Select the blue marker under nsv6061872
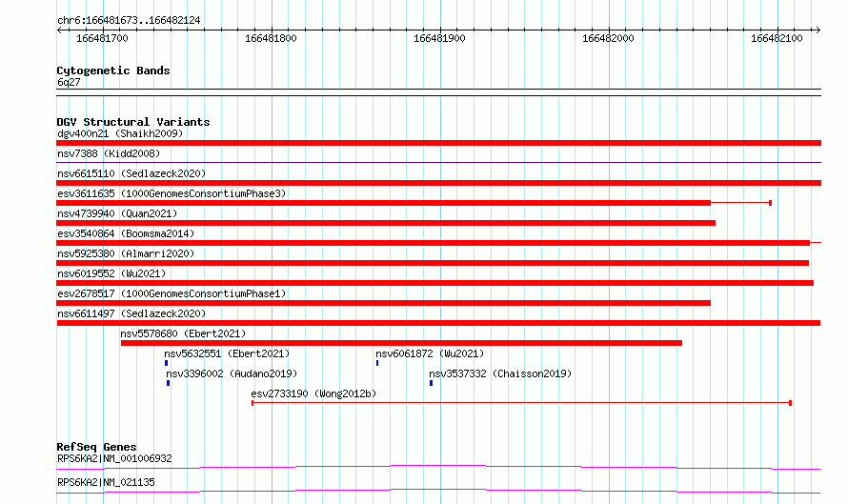Image resolution: width=848 pixels, height=504 pixels. [x=377, y=363]
